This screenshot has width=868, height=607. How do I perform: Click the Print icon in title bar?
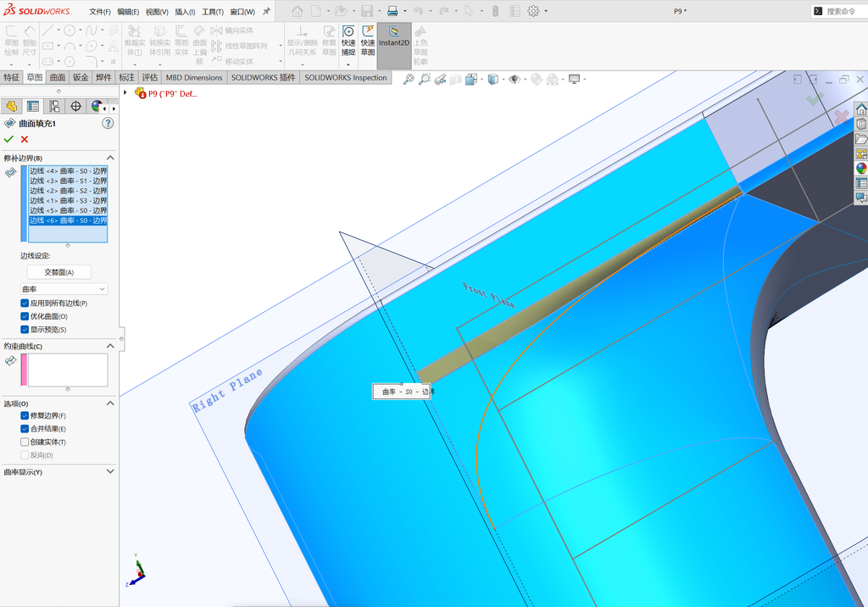(x=392, y=11)
